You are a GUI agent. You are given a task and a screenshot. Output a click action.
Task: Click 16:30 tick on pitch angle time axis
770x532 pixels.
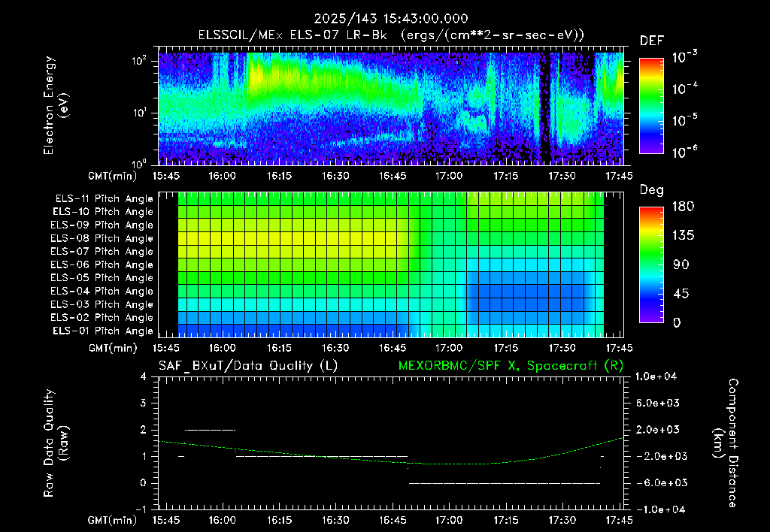335,348
